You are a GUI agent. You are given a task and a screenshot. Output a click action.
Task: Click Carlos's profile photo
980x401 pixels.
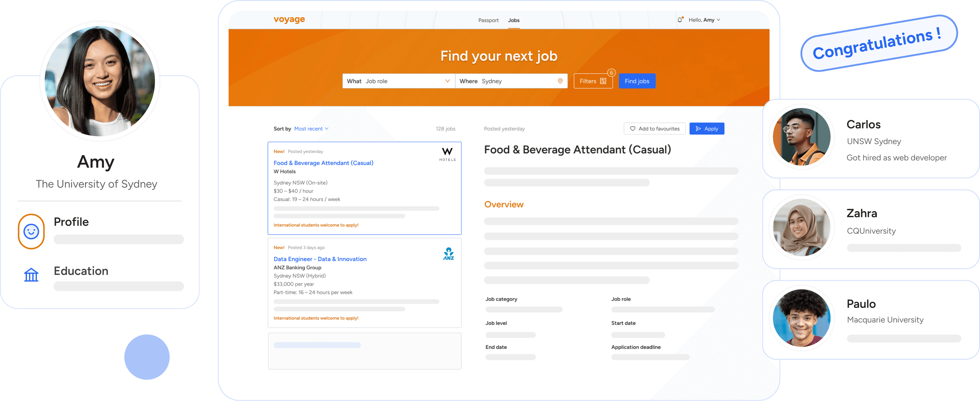[802, 137]
